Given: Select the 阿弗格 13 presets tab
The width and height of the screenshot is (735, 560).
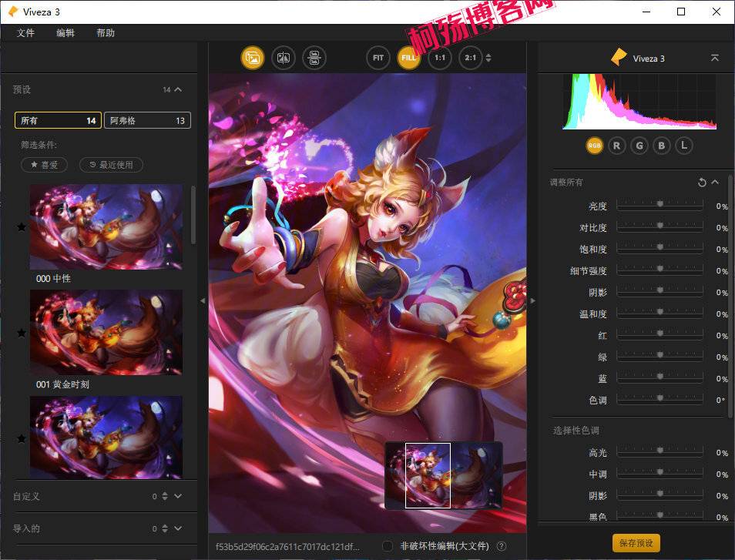Looking at the screenshot, I should [x=147, y=120].
